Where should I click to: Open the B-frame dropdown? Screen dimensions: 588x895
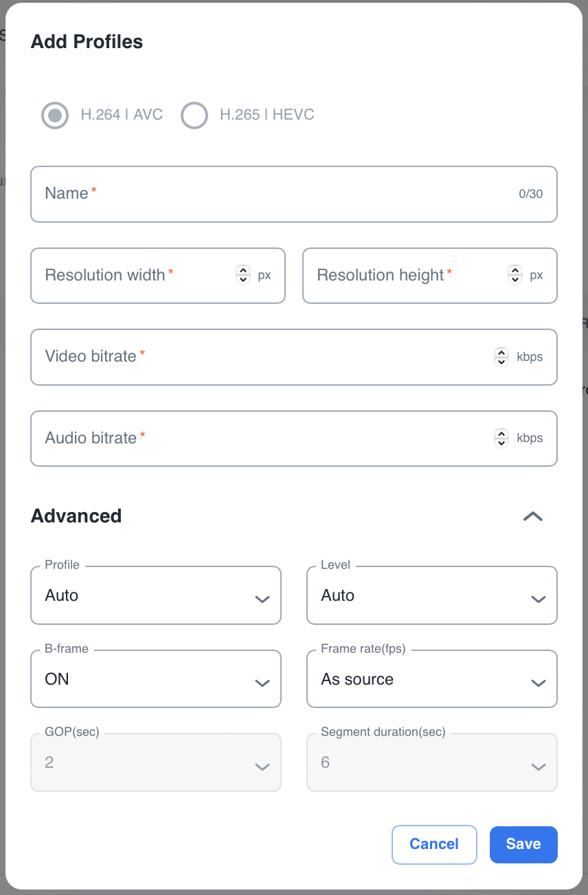(x=156, y=680)
